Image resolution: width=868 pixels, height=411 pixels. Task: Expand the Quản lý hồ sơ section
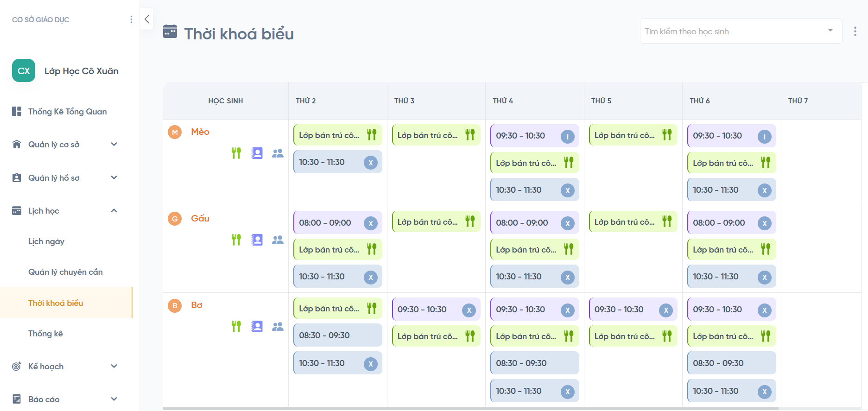pos(114,177)
